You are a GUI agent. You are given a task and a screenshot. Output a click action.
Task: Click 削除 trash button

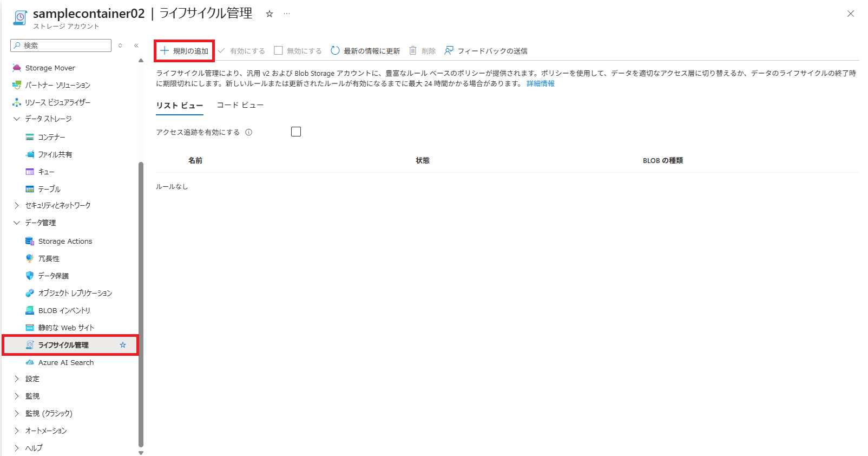tap(423, 51)
